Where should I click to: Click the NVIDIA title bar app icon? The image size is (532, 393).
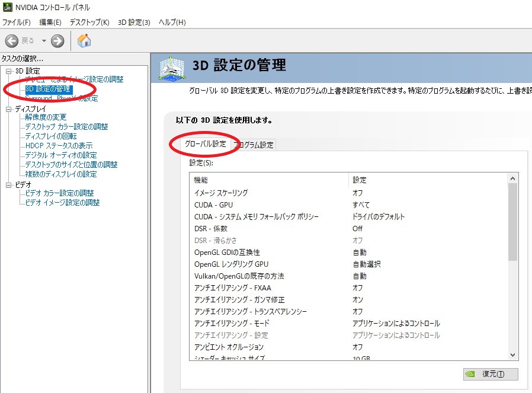[x=7, y=7]
